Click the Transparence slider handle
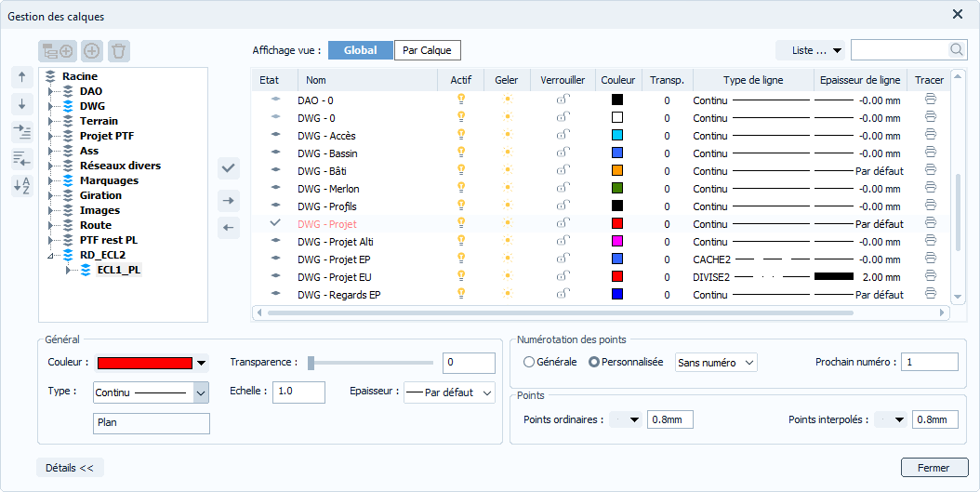980x492 pixels. 311,363
